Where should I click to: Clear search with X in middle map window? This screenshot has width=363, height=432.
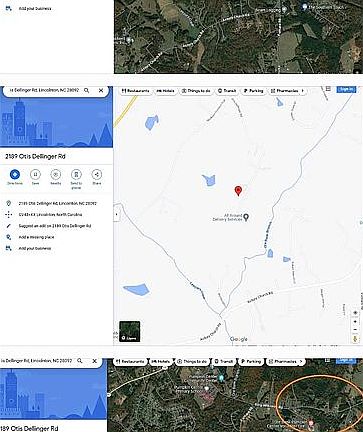click(101, 90)
